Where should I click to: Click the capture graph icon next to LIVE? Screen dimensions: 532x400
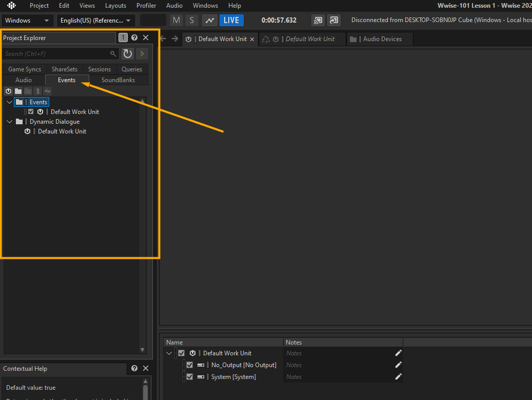click(210, 21)
